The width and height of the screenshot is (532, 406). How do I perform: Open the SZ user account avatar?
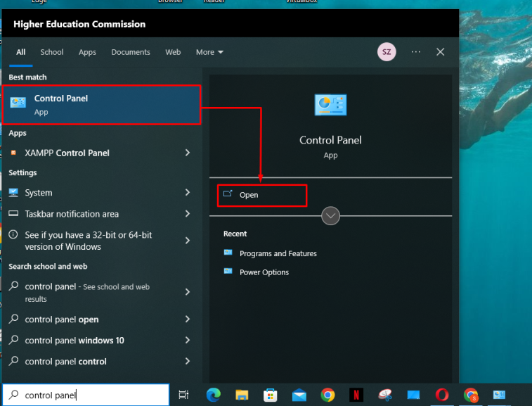[x=386, y=52]
